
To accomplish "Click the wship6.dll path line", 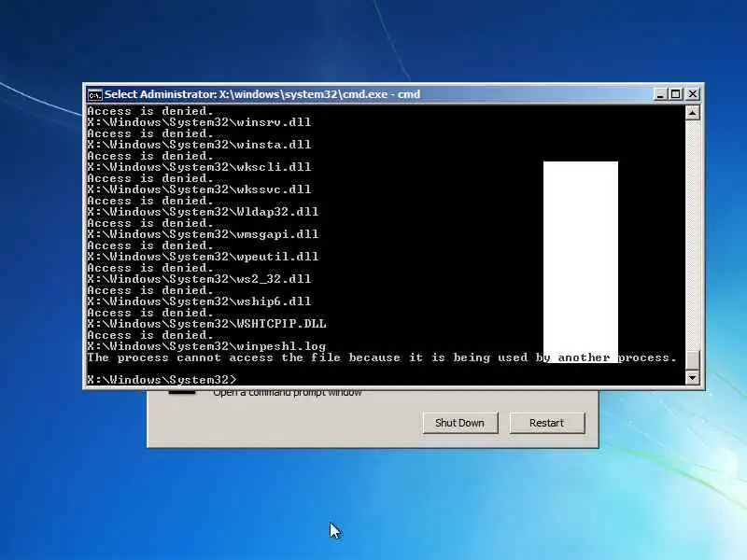I will point(199,301).
